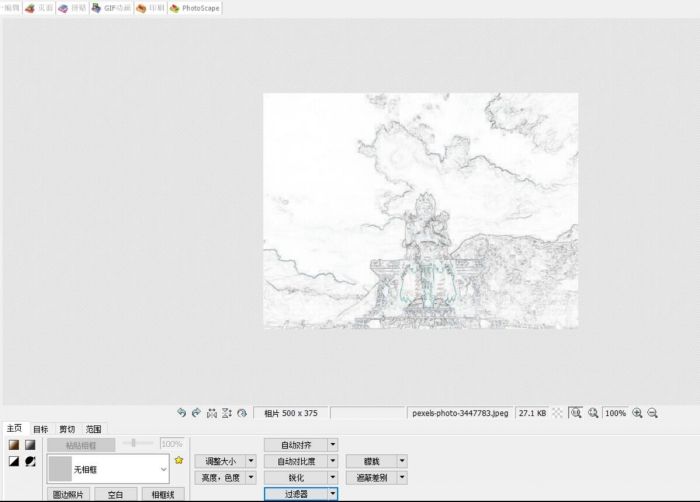Image resolution: width=700 pixels, height=502 pixels.
Task: Apply the sepia tone icon
Action: pyautogui.click(x=14, y=445)
